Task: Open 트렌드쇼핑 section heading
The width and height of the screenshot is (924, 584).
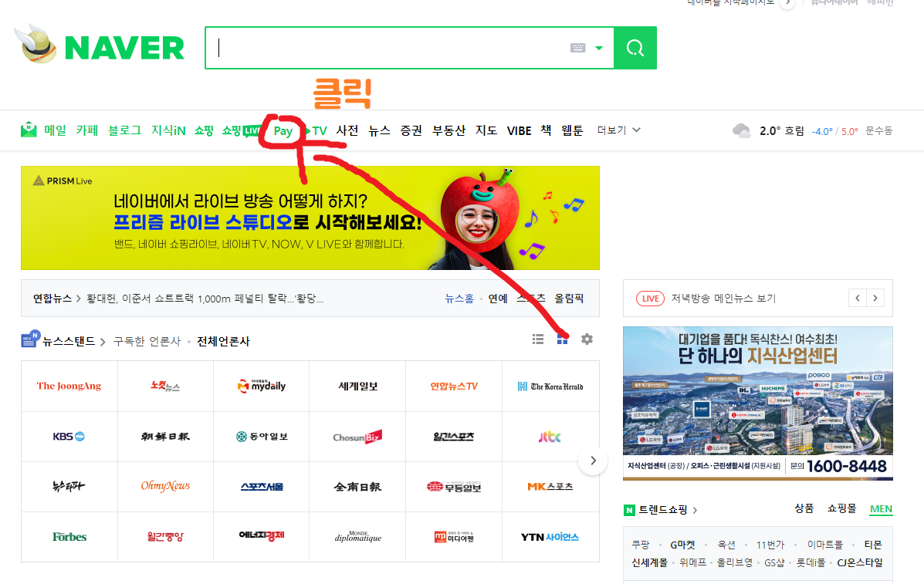Action: [x=662, y=510]
